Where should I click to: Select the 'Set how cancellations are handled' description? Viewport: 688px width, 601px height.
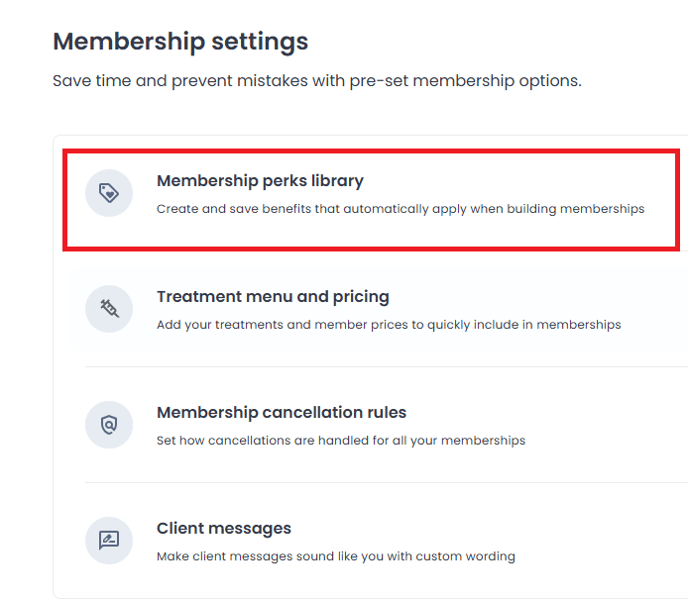click(341, 440)
